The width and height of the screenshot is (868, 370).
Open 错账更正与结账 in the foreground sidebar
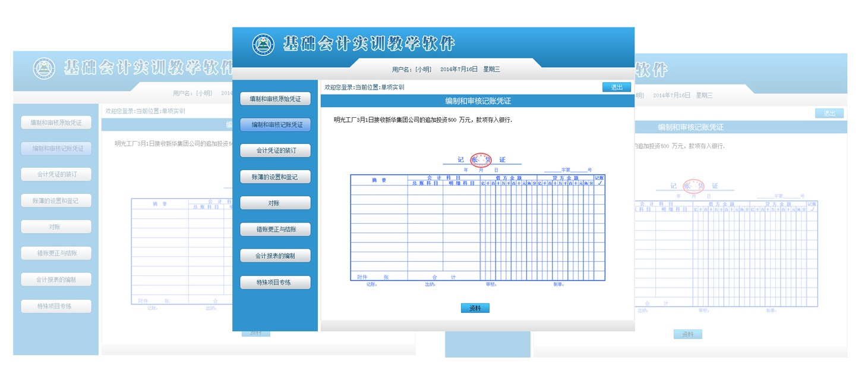click(275, 230)
